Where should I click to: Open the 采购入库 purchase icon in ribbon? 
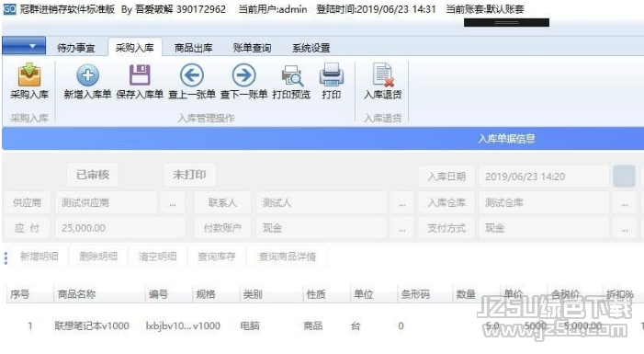pyautogui.click(x=29, y=81)
